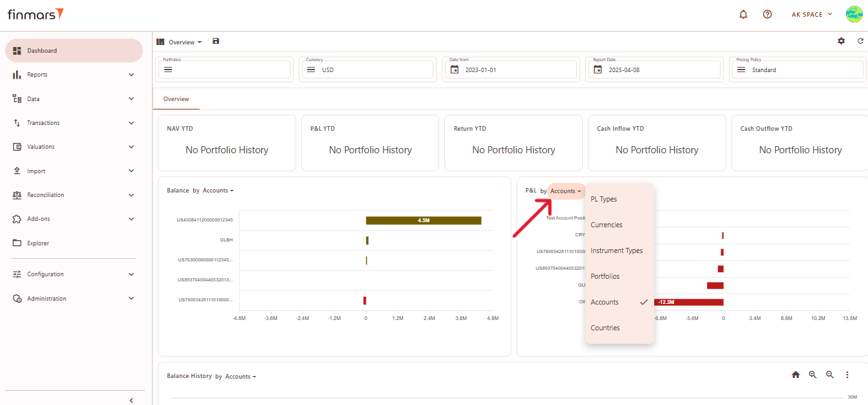
Task: Switch to the Overview tab
Action: (176, 99)
